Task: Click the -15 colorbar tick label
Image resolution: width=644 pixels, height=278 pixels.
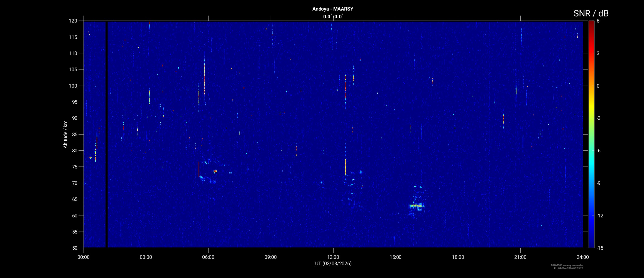Action: pyautogui.click(x=600, y=248)
